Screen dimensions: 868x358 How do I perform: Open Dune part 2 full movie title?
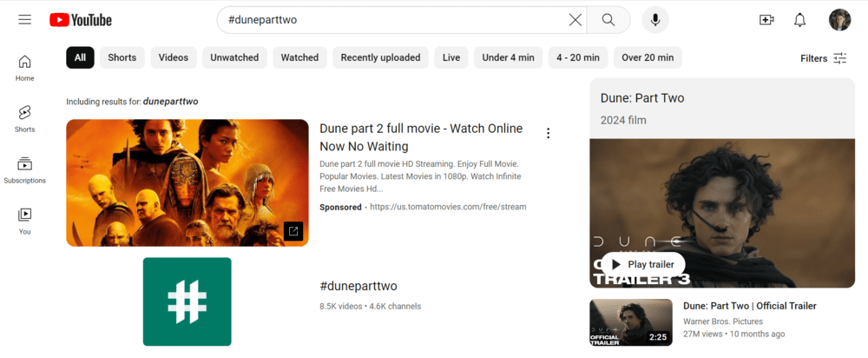pos(421,137)
